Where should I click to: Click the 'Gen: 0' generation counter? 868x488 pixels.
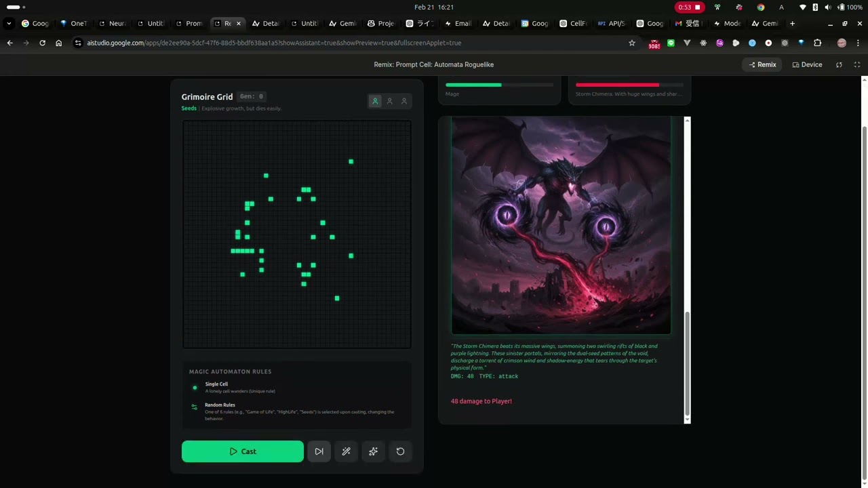coord(252,96)
